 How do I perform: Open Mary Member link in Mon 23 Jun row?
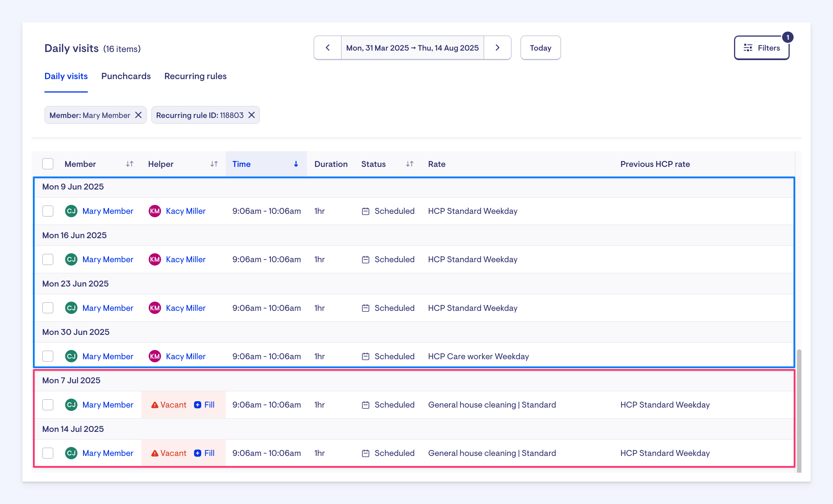coord(108,308)
